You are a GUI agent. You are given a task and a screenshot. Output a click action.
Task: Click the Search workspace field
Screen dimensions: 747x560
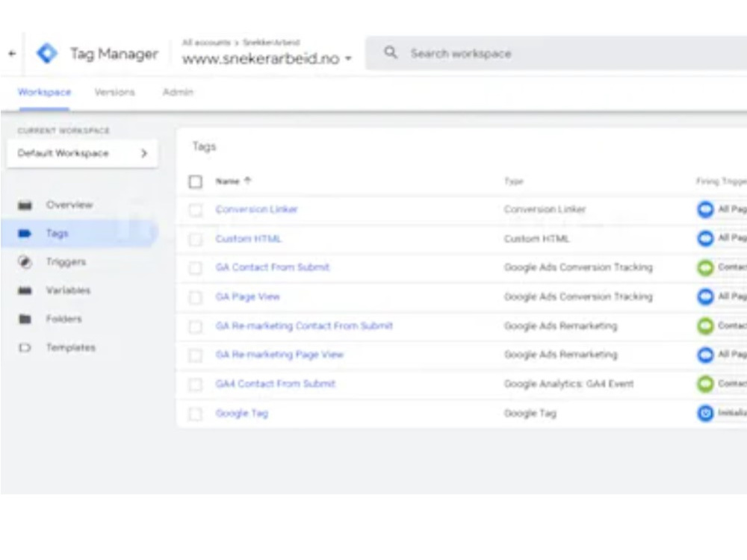pos(556,53)
